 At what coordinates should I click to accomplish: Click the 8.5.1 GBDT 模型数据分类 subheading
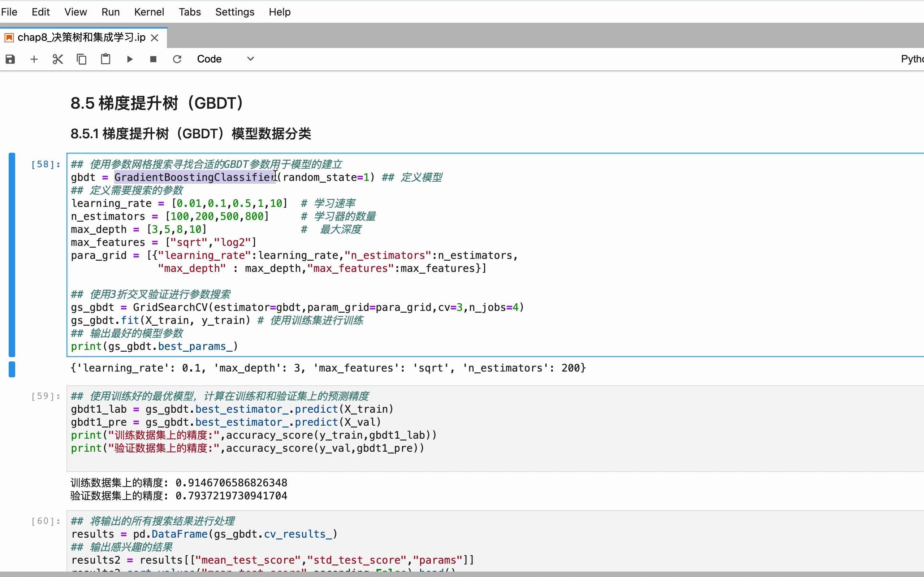point(191,134)
